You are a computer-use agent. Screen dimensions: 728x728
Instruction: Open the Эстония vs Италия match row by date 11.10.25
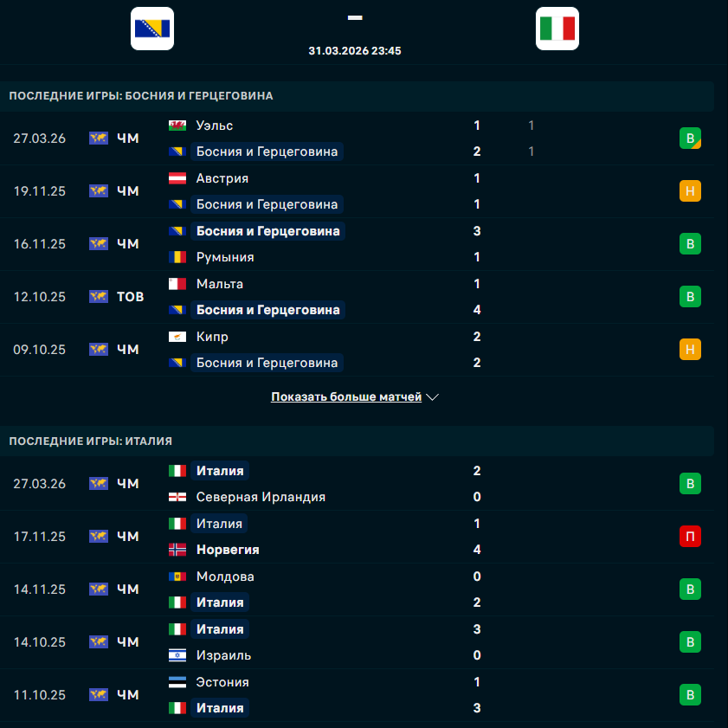40,695
